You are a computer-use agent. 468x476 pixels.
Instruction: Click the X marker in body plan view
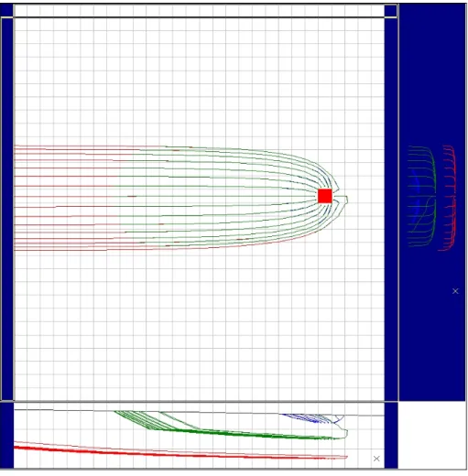pyautogui.click(x=455, y=291)
